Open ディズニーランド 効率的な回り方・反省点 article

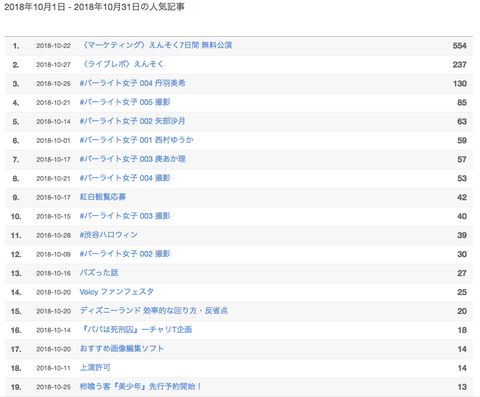click(154, 311)
